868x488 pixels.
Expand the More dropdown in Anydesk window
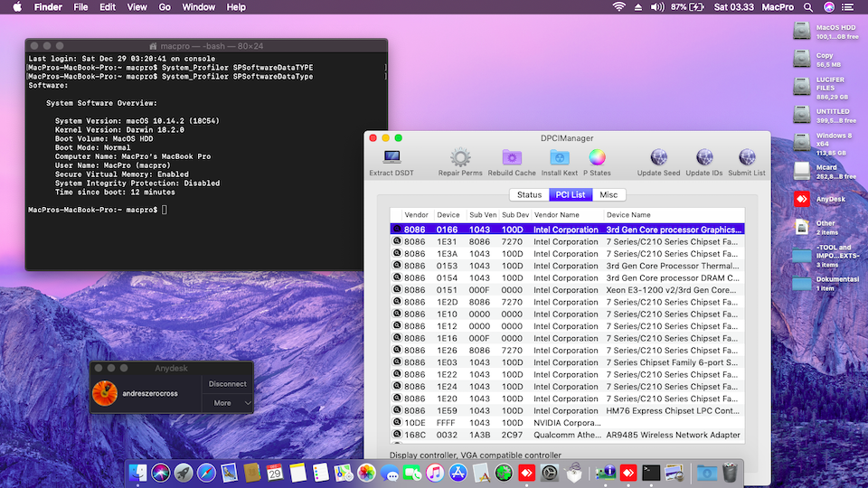pyautogui.click(x=228, y=403)
